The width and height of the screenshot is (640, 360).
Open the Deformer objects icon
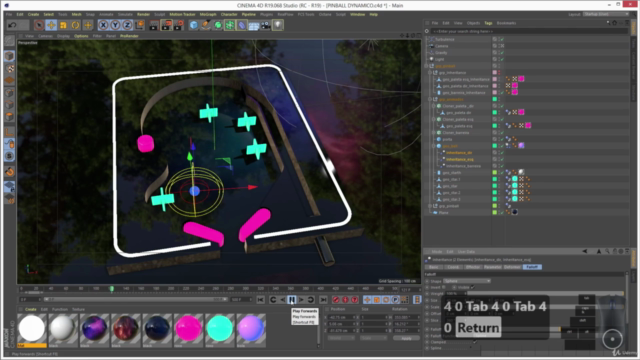click(x=242, y=25)
